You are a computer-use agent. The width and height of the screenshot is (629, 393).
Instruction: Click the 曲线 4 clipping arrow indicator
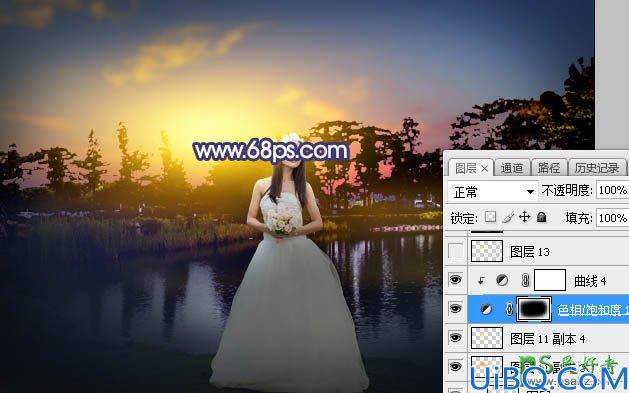(481, 281)
